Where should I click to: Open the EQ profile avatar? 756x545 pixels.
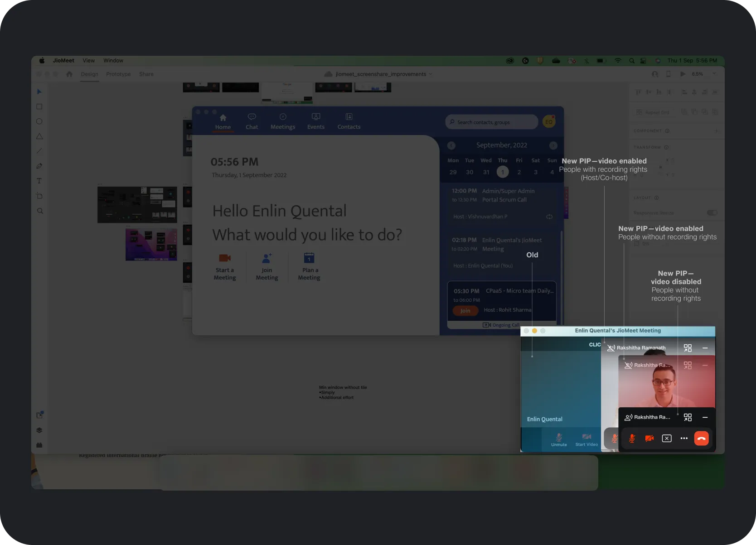pos(549,122)
